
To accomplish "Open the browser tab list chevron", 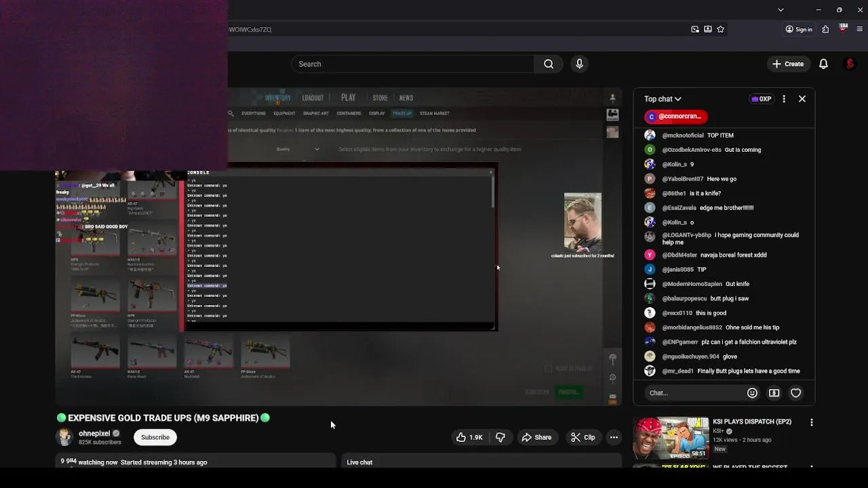I will click(x=781, y=9).
